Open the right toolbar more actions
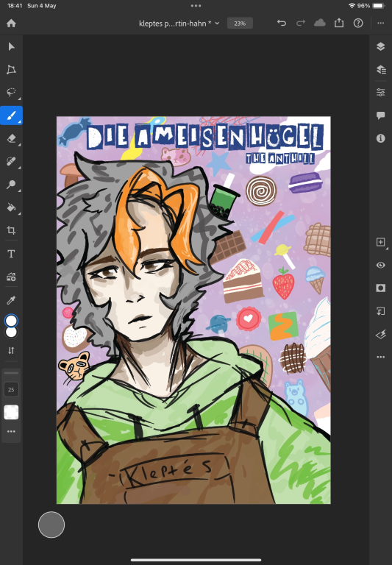 (381, 357)
